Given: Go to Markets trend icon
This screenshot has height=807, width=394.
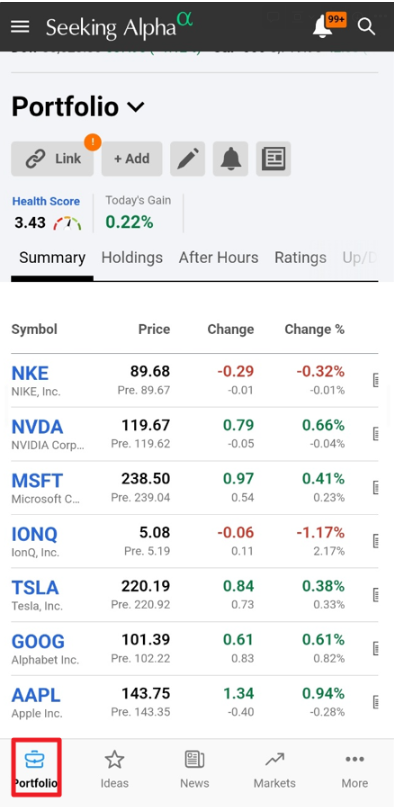Looking at the screenshot, I should [275, 759].
